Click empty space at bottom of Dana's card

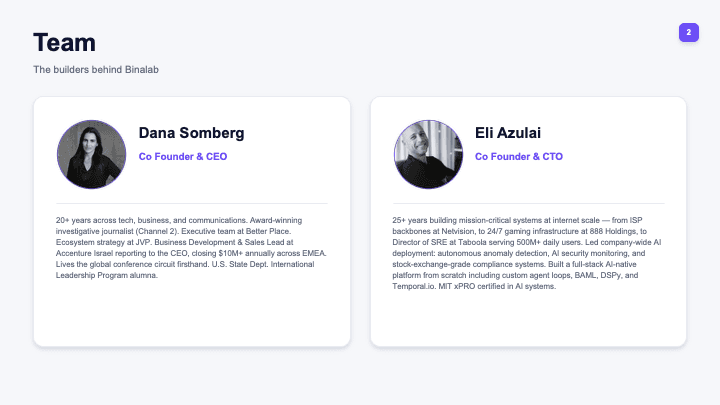pyautogui.click(x=192, y=317)
